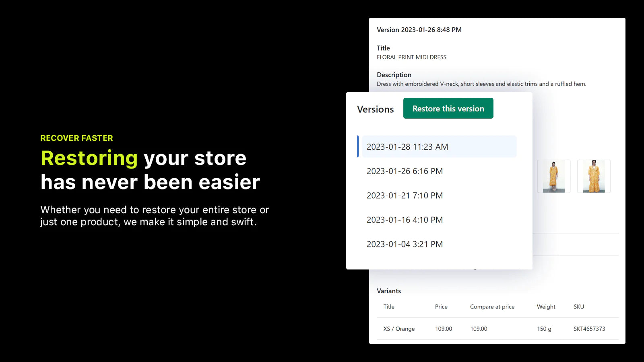Click the Price column header

coord(441,306)
